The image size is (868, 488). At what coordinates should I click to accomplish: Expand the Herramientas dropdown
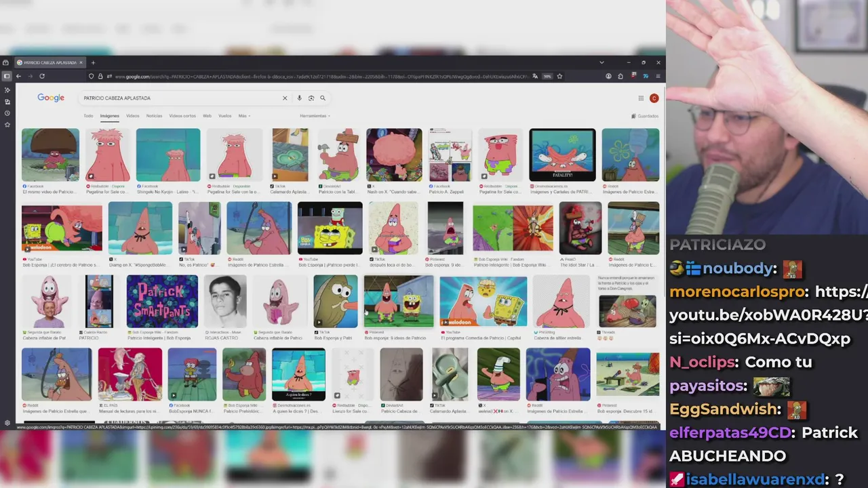pyautogui.click(x=315, y=116)
